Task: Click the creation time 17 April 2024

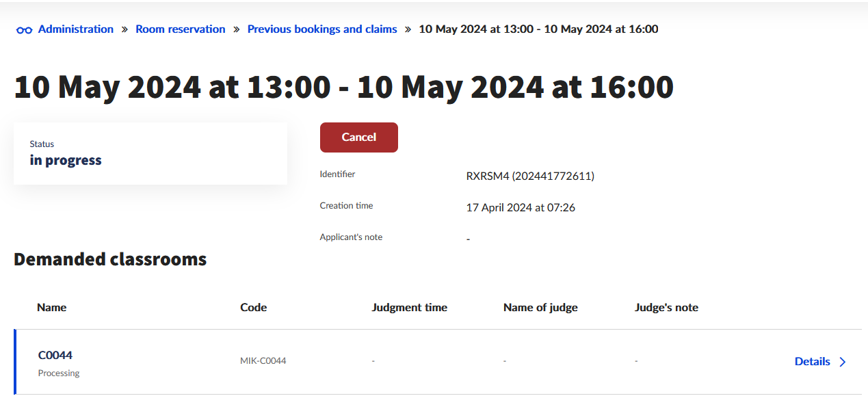Action: (521, 208)
